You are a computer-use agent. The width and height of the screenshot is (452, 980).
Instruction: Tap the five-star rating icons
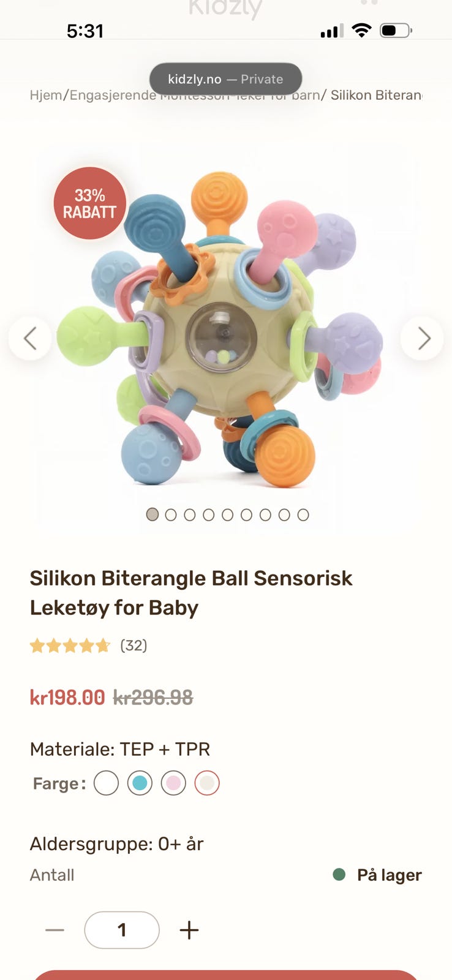(x=70, y=646)
